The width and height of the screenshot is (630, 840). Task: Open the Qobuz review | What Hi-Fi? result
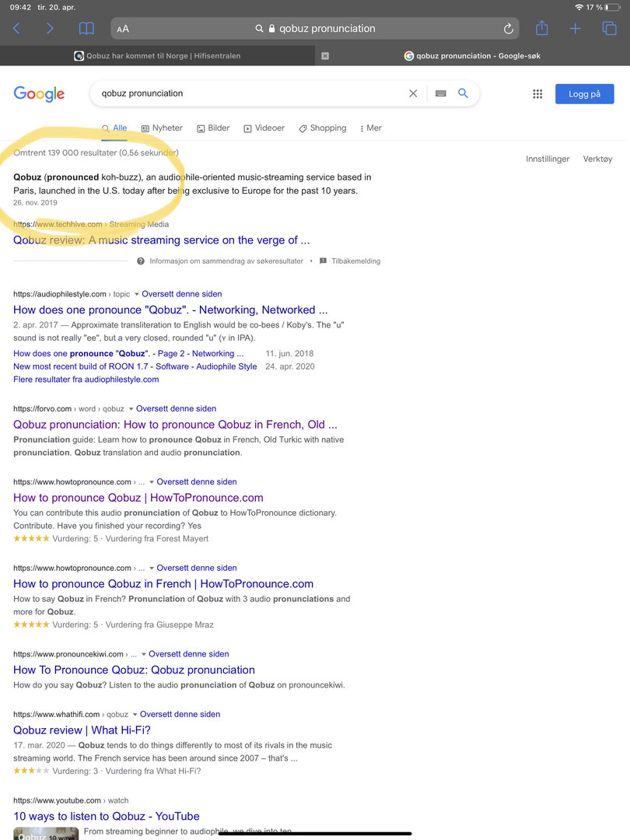point(82,730)
